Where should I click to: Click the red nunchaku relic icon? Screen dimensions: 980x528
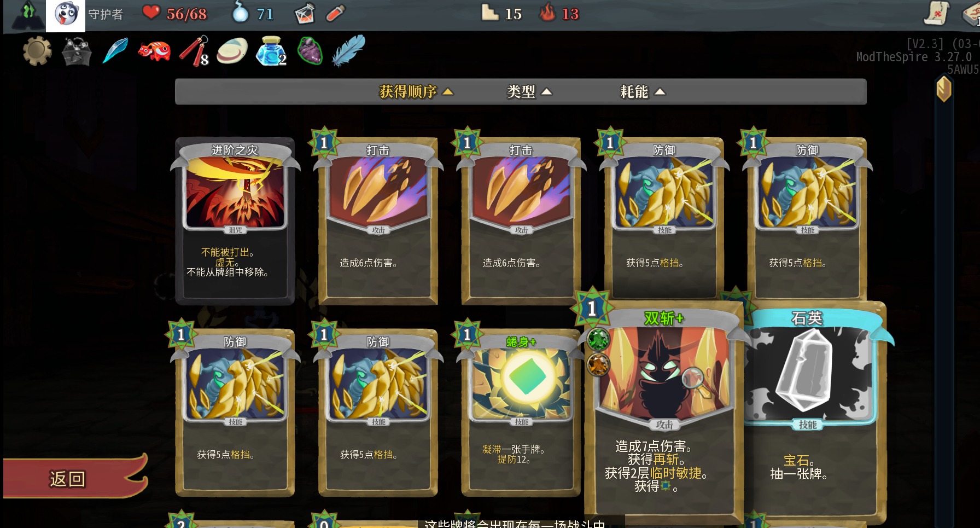[193, 51]
